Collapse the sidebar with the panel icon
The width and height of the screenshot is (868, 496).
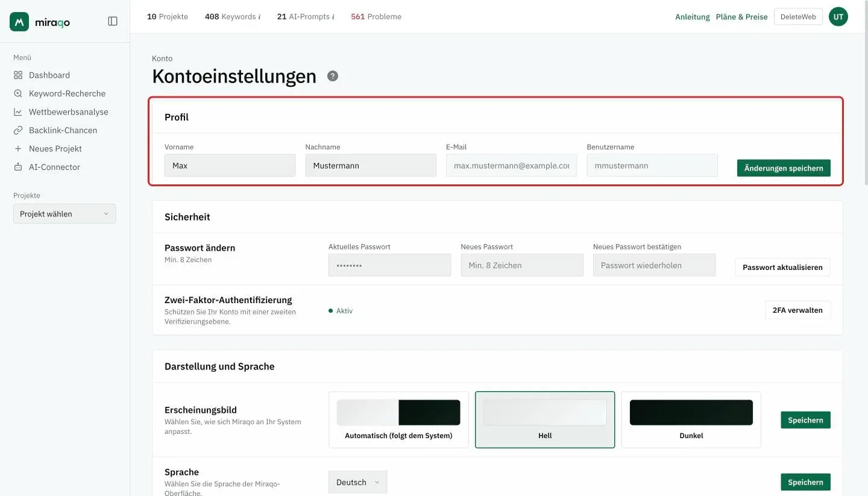pos(113,21)
